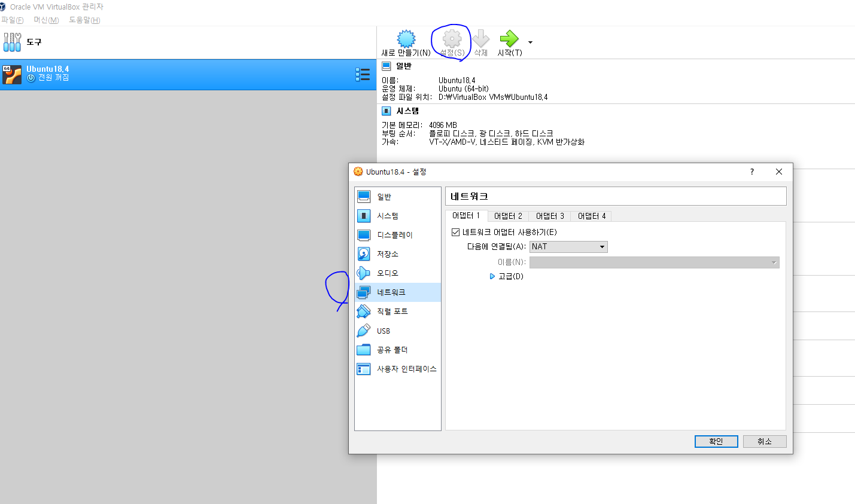Open the disabled Name (이름) combo box
The height and width of the screenshot is (504, 855).
pos(654,262)
